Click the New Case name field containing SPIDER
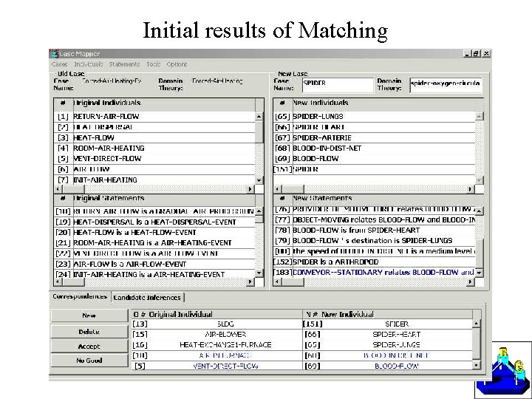Image resolution: width=532 pixels, height=399 pixels. [337, 83]
